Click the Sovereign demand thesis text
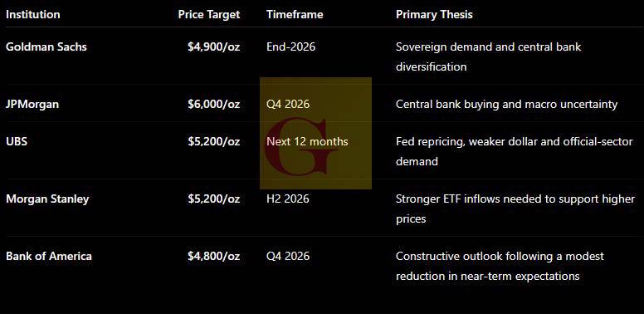 click(488, 56)
